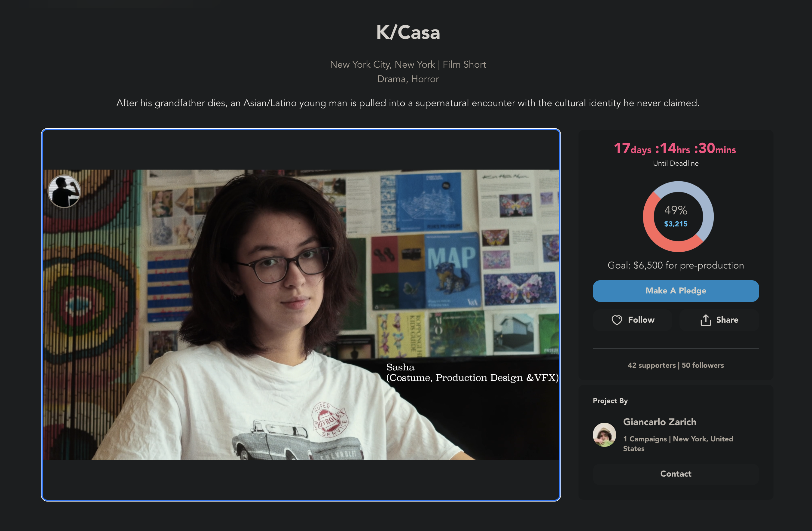This screenshot has height=531, width=812.
Task: Click the K/Casa project title
Action: [x=408, y=32]
